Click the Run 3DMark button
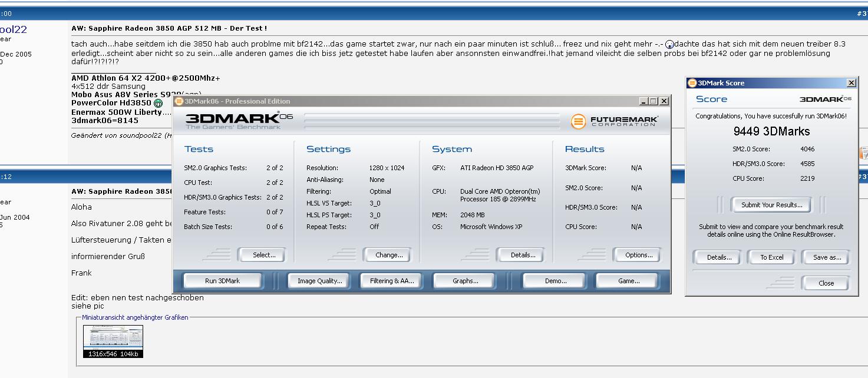This screenshot has width=868, height=378. point(222,281)
